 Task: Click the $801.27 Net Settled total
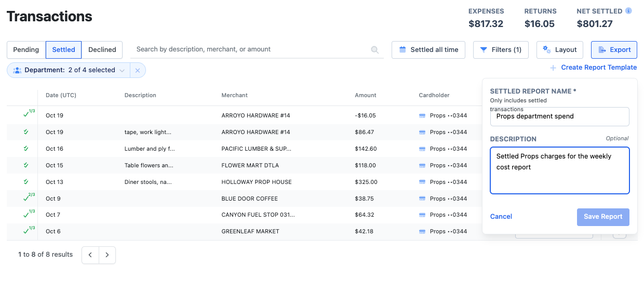[595, 24]
